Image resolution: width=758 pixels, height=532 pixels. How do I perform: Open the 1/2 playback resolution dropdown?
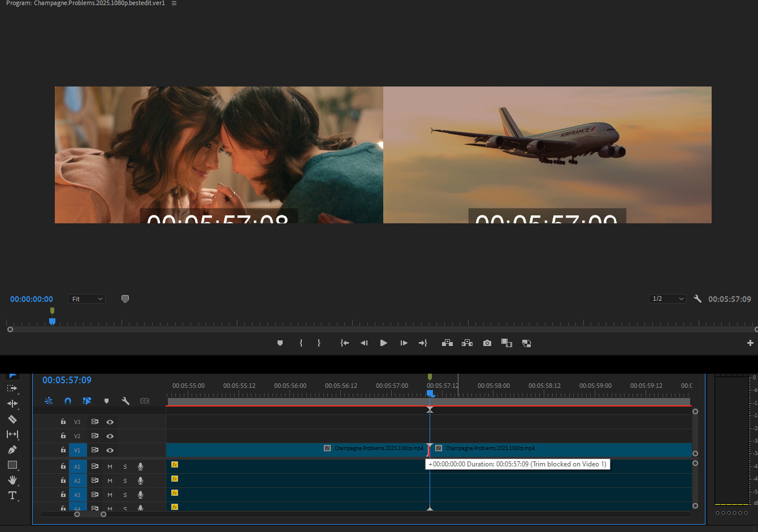click(668, 299)
